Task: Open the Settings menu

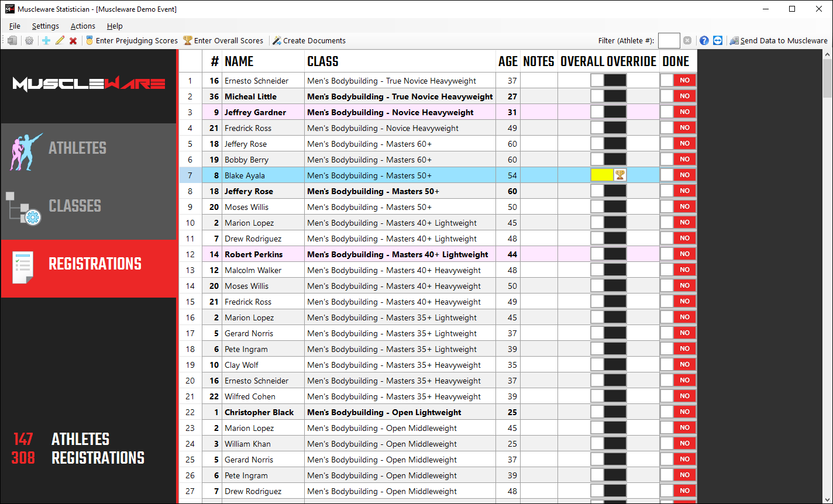Action: click(45, 26)
